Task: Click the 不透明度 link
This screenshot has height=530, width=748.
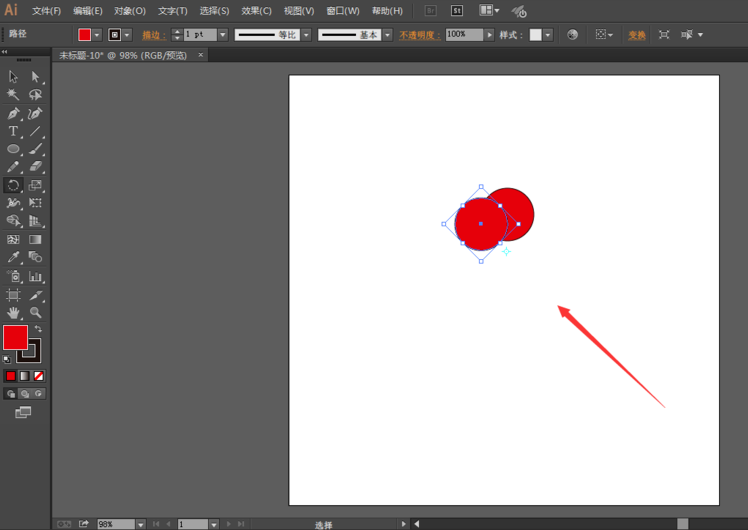Action: 420,35
